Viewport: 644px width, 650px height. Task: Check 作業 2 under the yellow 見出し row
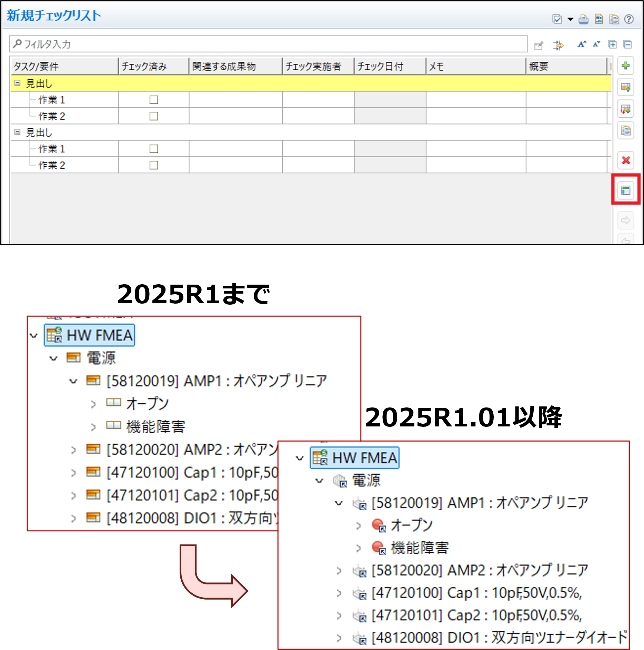[x=154, y=116]
